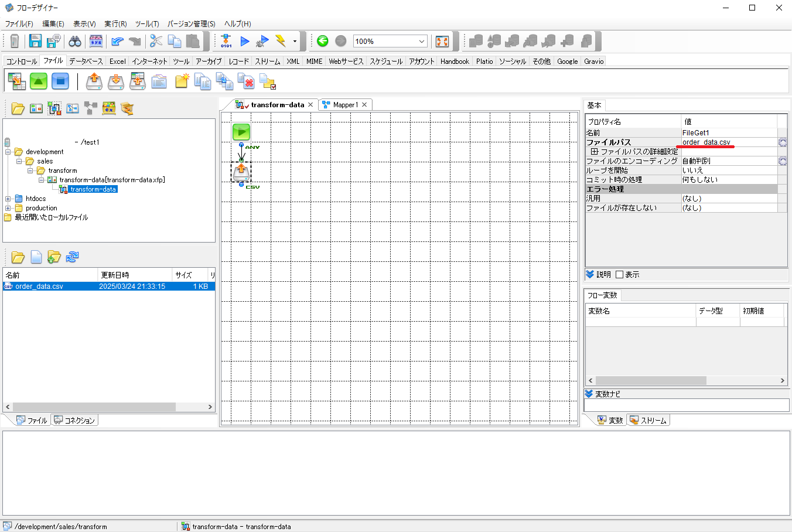Screen dimensions: 792x532
Task: Switch to the コントロール component tab
Action: coord(22,61)
